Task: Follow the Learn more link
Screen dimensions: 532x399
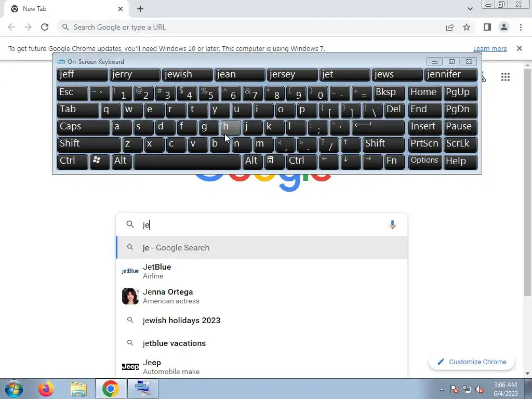Action: (x=490, y=48)
